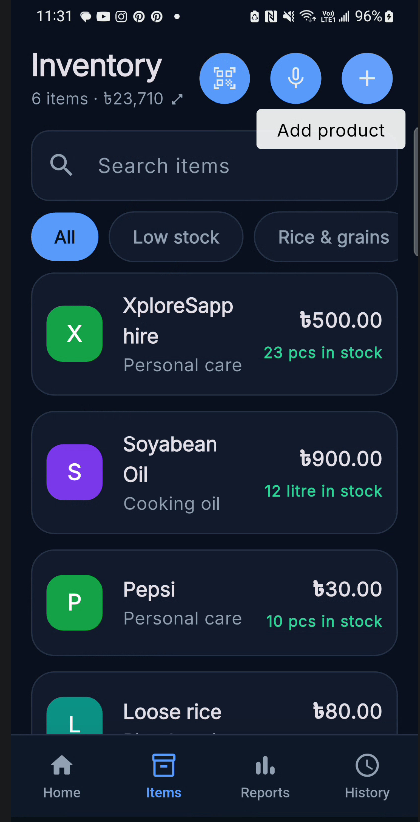
Task: Tap the microphone voice input button
Action: (x=296, y=79)
